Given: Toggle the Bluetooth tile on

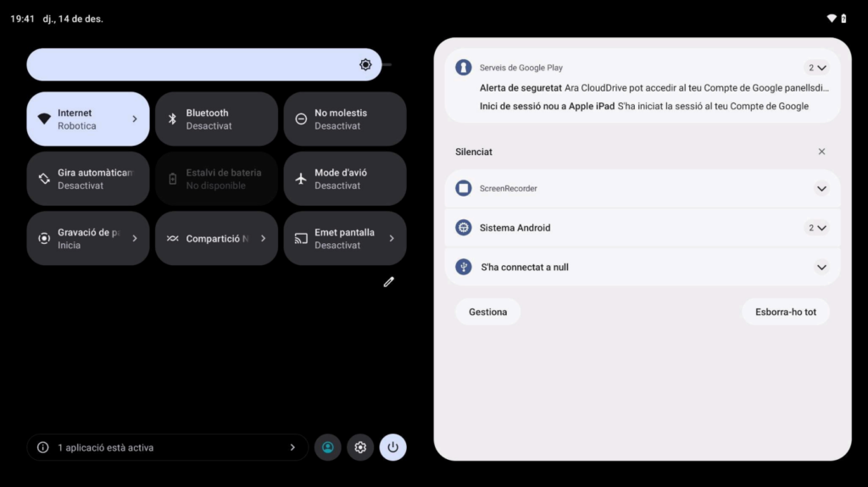Looking at the screenshot, I should coord(216,119).
